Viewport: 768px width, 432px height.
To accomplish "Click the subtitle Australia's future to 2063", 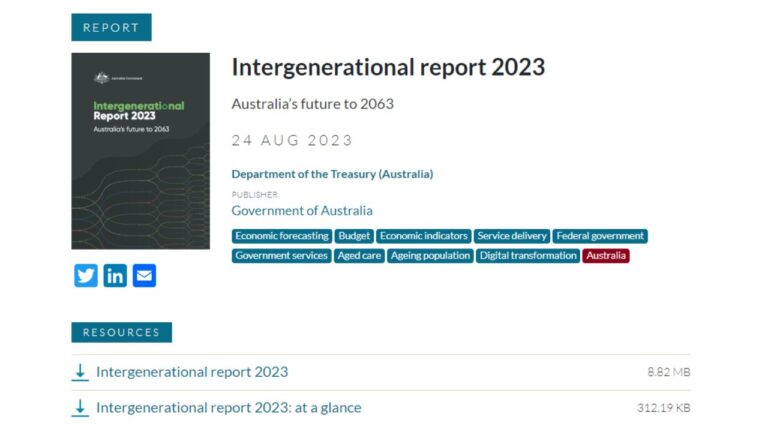I will 312,104.
